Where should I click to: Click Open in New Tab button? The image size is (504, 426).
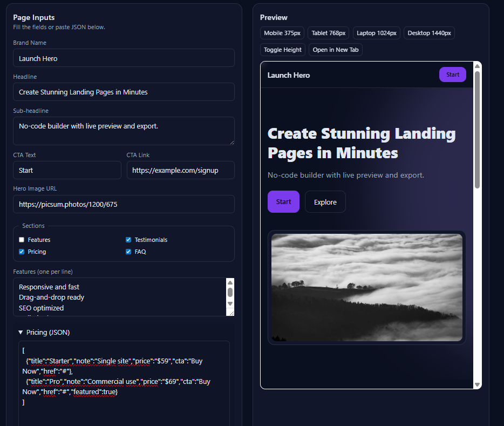pos(335,50)
